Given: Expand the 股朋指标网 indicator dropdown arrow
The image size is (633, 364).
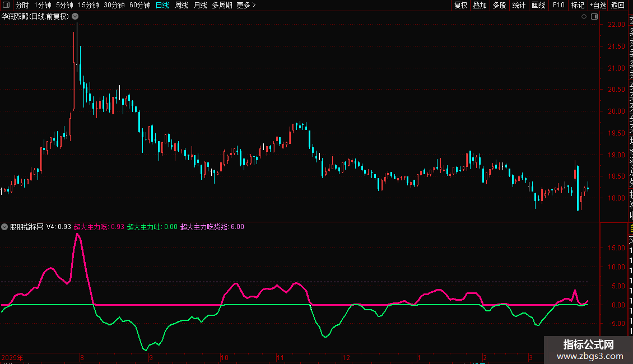Looking at the screenshot, I should click(x=5, y=227).
